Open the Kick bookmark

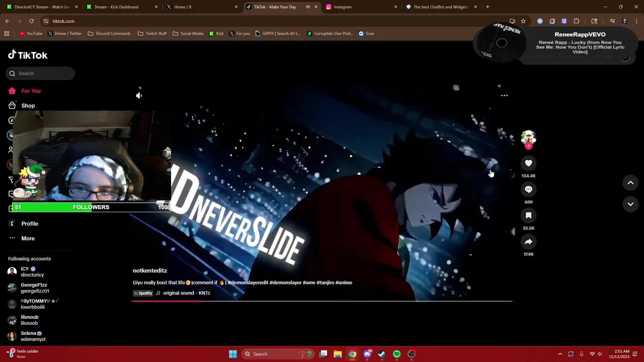click(216, 34)
